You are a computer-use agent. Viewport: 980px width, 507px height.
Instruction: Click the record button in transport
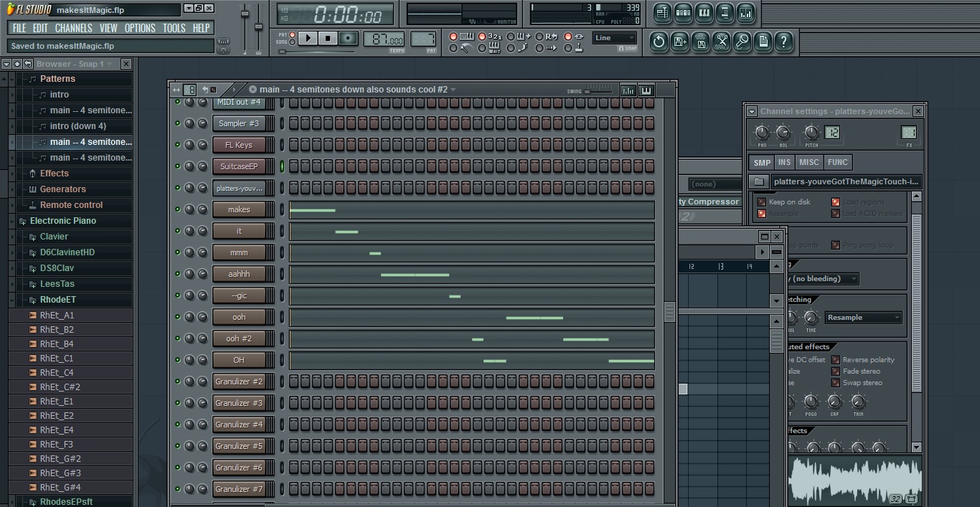click(348, 38)
